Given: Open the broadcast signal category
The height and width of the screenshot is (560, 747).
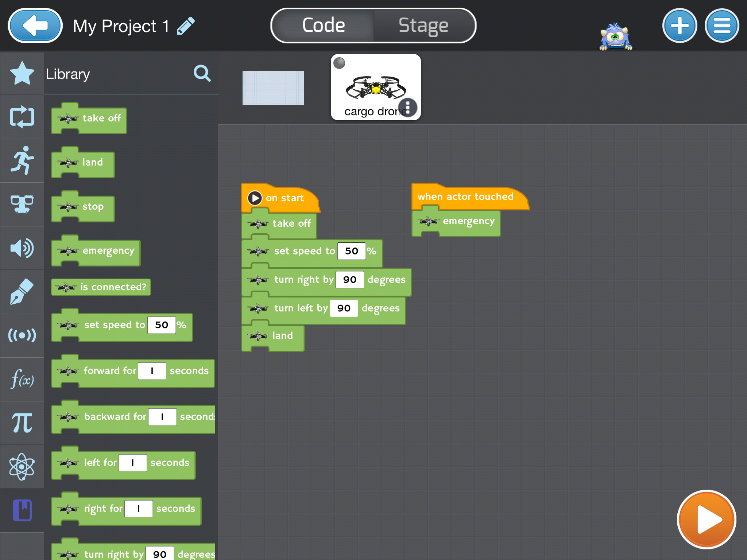Looking at the screenshot, I should click(21, 335).
